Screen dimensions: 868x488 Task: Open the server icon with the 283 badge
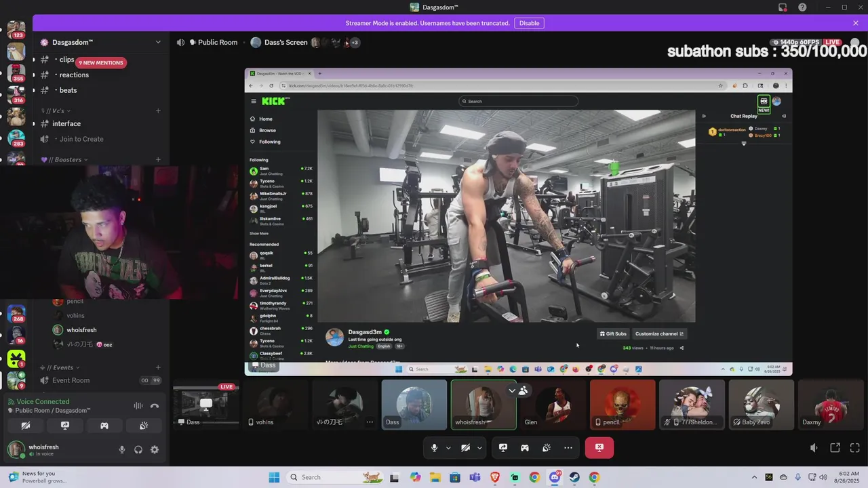[16, 137]
